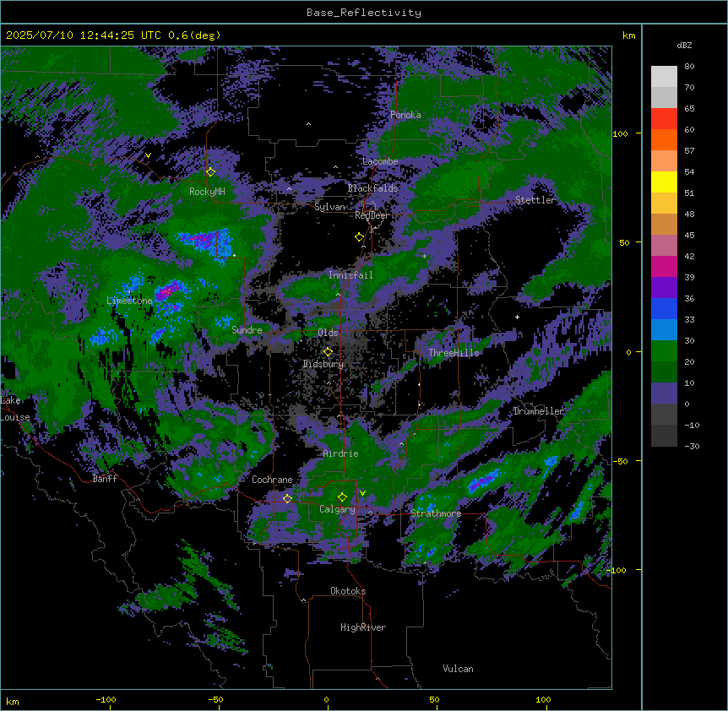Click the light gray 80-70 dBZ legend swatch
The height and width of the screenshot is (711, 728).
[664, 77]
